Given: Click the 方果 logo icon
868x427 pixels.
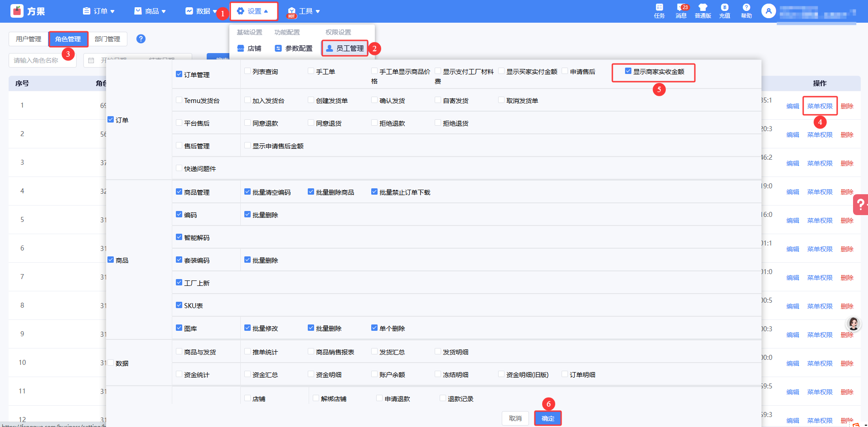Looking at the screenshot, I should pyautogui.click(x=17, y=11).
